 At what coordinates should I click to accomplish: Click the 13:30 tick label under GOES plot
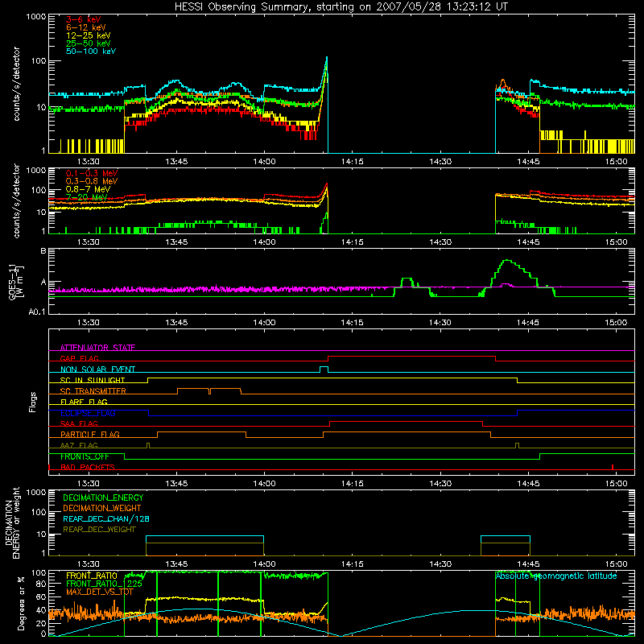pyautogui.click(x=89, y=323)
